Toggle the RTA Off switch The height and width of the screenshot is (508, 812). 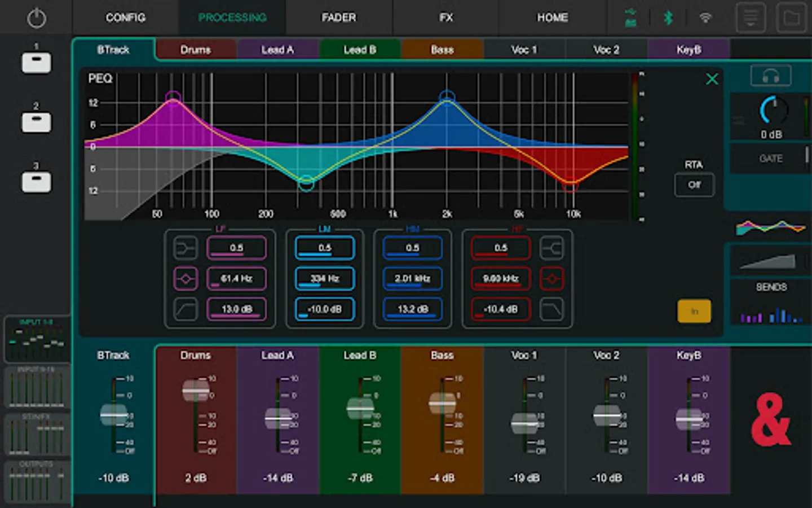click(694, 185)
